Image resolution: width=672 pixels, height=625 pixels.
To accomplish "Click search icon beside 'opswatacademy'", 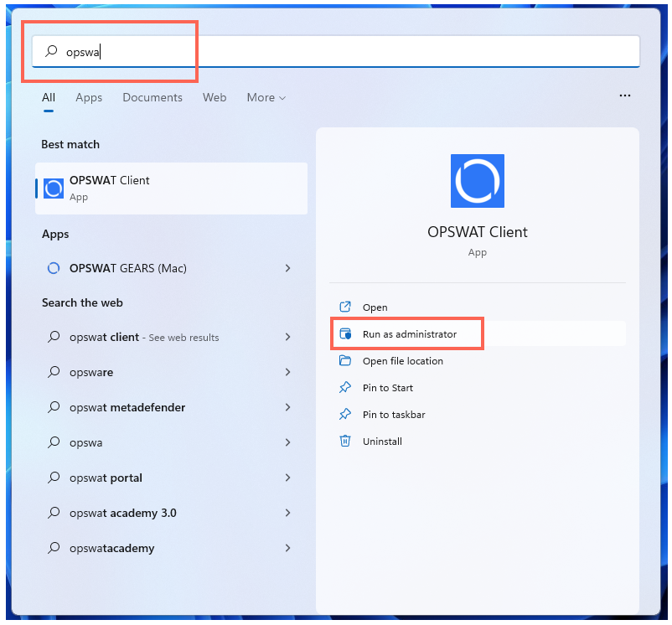I will click(x=54, y=547).
